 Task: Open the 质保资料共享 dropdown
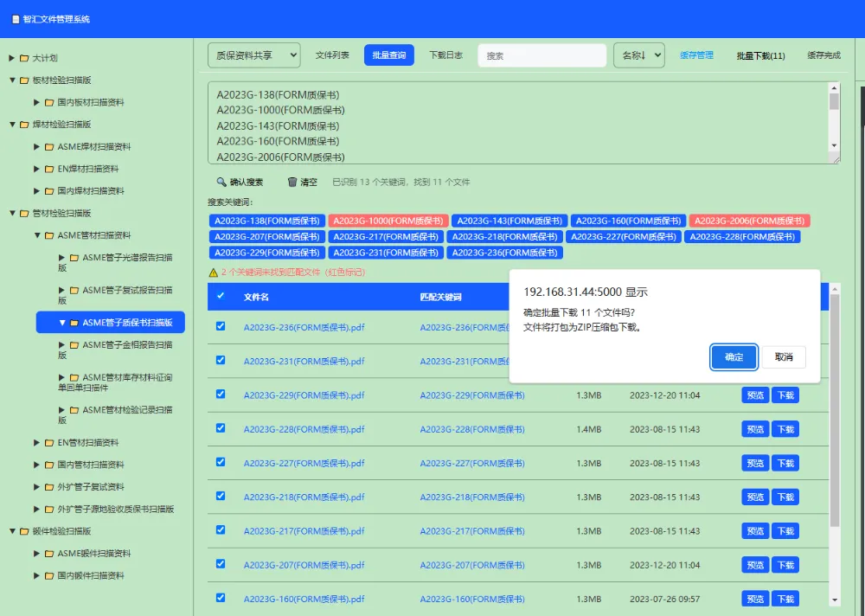point(253,55)
